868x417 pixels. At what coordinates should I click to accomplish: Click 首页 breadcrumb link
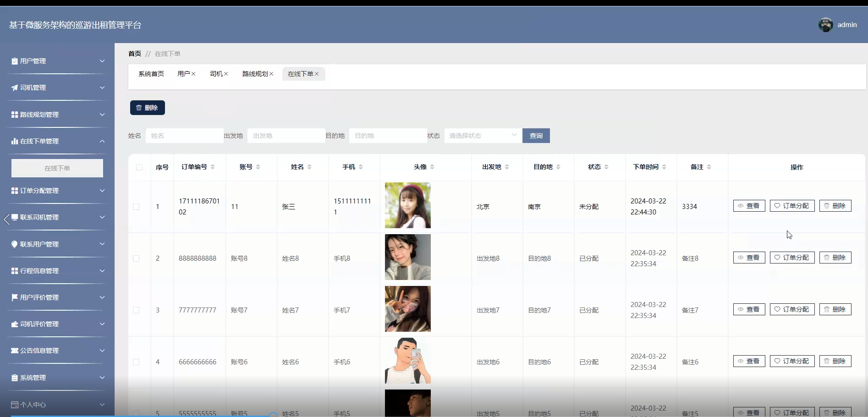[x=135, y=54]
